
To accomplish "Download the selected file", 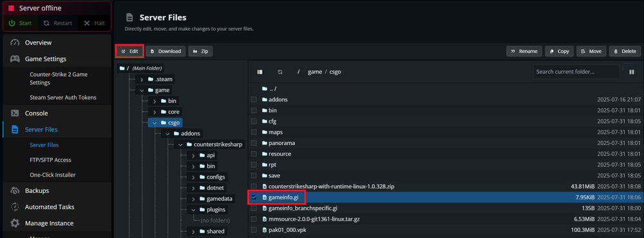I will (x=166, y=52).
